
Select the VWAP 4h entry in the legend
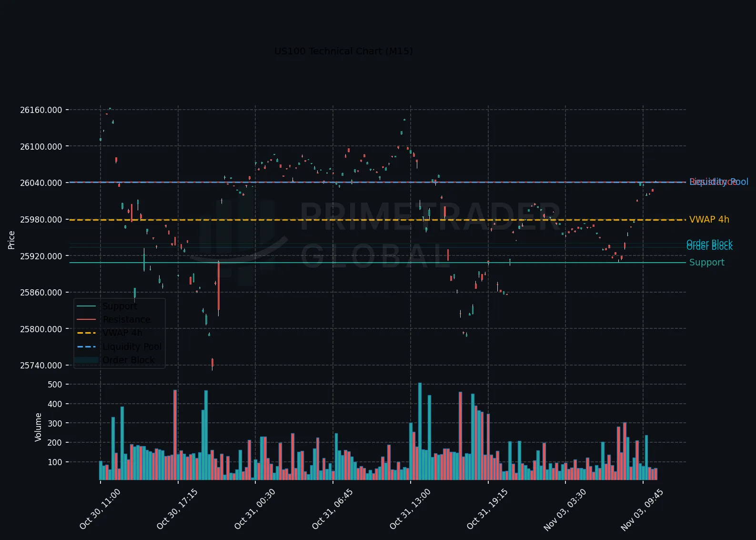(x=122, y=333)
